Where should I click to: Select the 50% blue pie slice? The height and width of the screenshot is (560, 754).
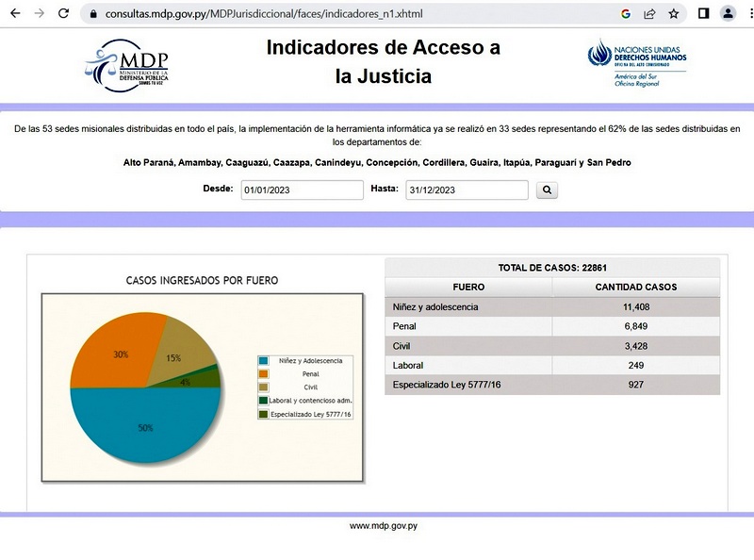tap(145, 426)
